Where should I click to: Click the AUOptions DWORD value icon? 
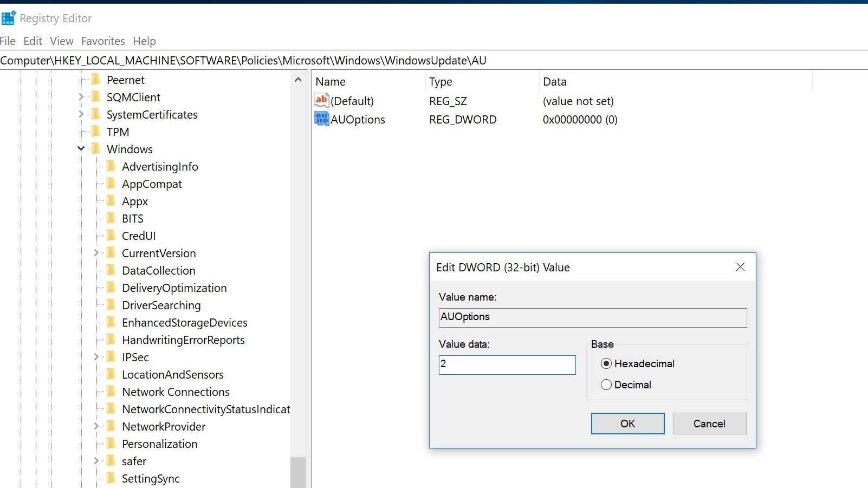coord(322,119)
